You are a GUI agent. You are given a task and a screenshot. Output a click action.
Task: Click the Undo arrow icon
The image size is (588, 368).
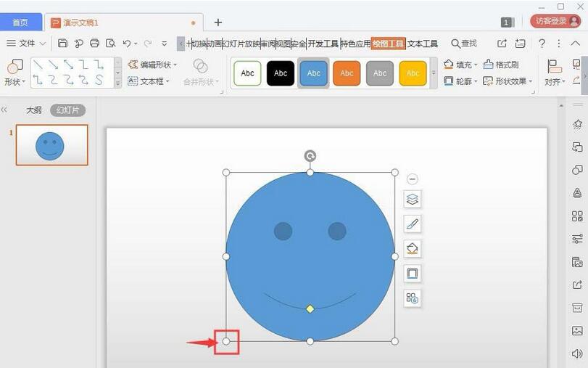[127, 44]
